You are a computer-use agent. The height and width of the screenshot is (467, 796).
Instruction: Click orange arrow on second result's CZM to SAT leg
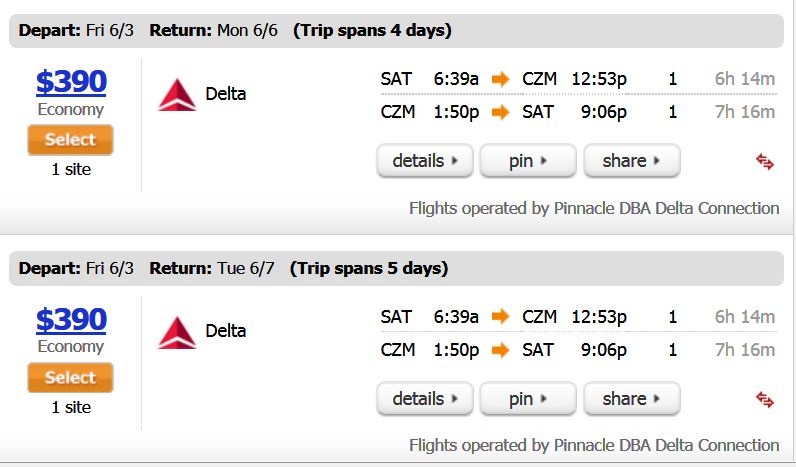pos(501,350)
